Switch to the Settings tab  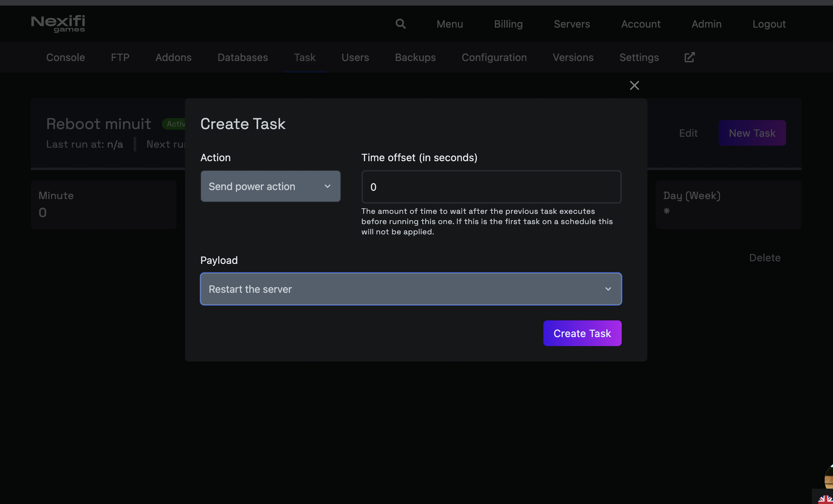click(x=639, y=57)
